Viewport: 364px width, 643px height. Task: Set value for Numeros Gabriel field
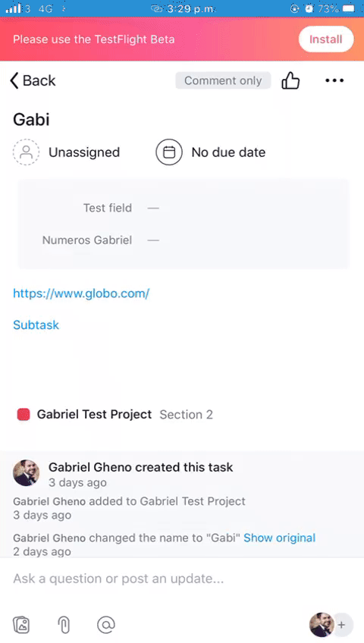click(183, 240)
